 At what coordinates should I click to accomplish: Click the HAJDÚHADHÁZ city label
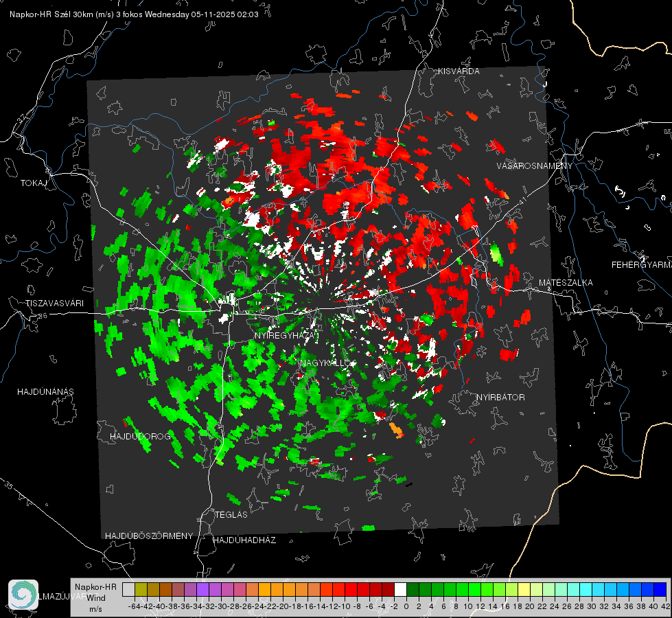[244, 540]
